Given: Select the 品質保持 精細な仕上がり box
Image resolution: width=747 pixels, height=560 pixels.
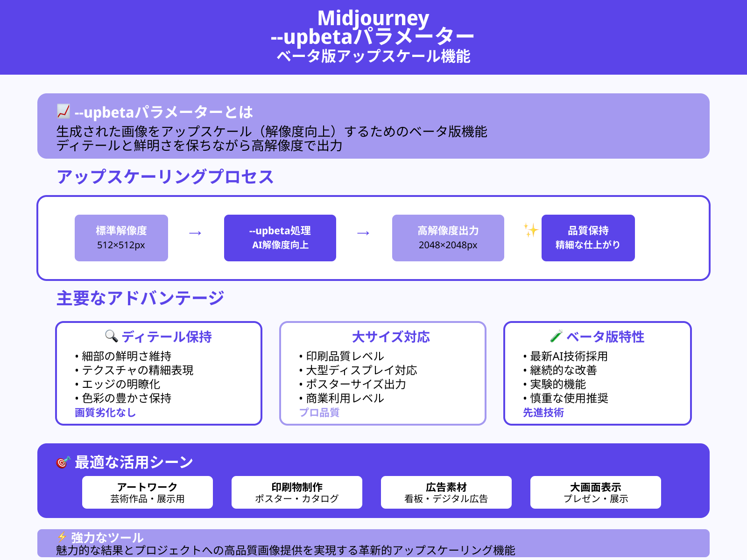Looking at the screenshot, I should (x=588, y=238).
